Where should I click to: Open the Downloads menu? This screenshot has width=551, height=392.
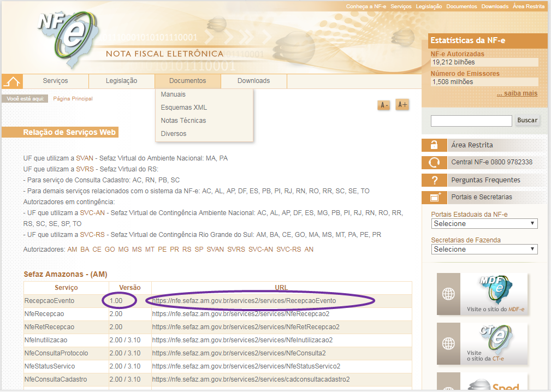click(x=254, y=81)
